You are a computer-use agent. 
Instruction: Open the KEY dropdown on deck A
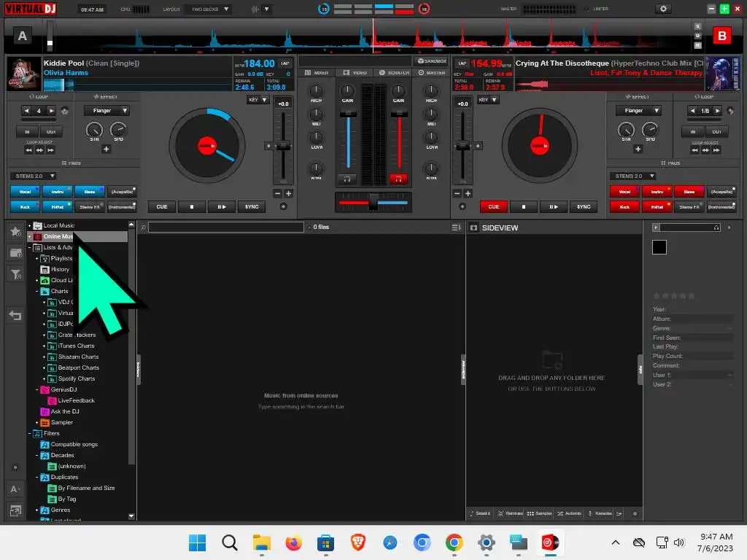[x=258, y=100]
